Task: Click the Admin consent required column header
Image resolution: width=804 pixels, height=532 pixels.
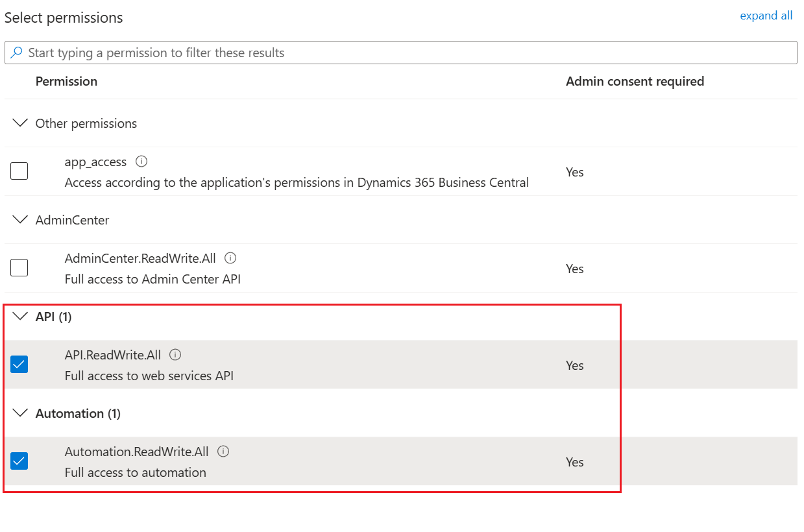Action: pyautogui.click(x=635, y=81)
